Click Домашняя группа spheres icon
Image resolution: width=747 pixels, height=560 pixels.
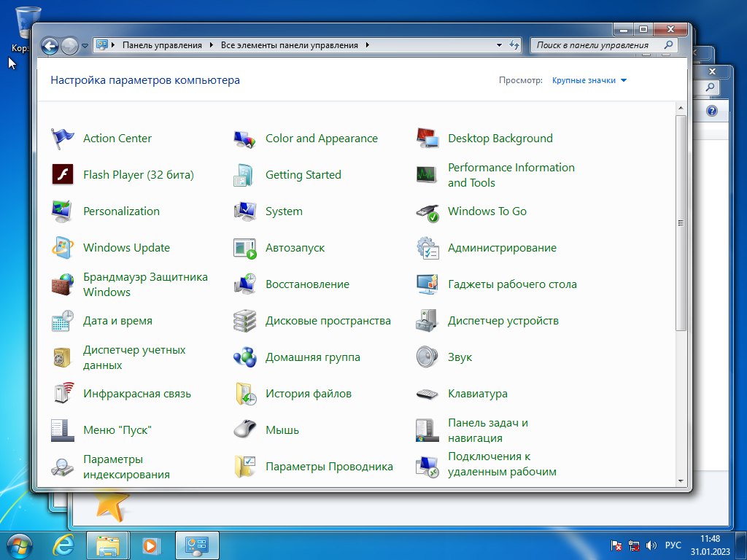[245, 357]
